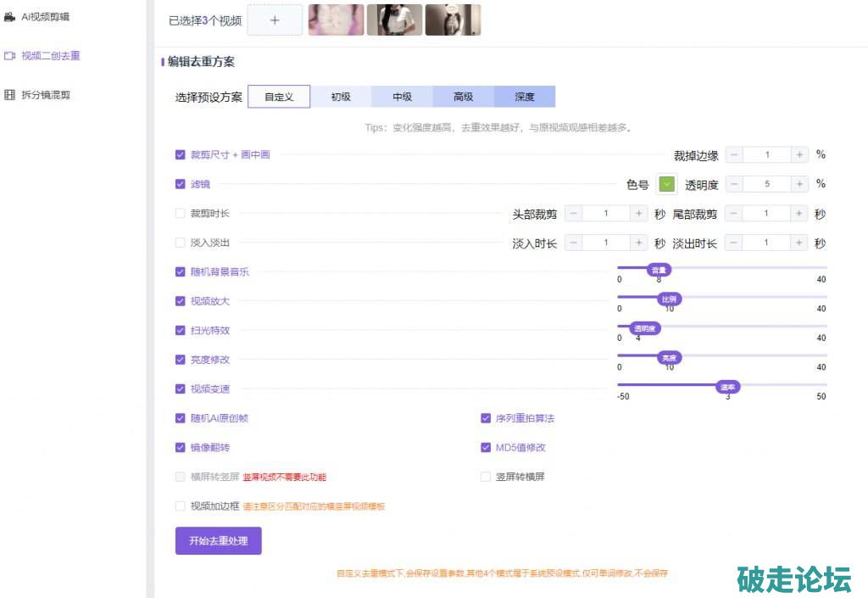The image size is (868, 598).
Task: Increase 头部裁剪 seconds with plus button
Action: click(x=639, y=214)
